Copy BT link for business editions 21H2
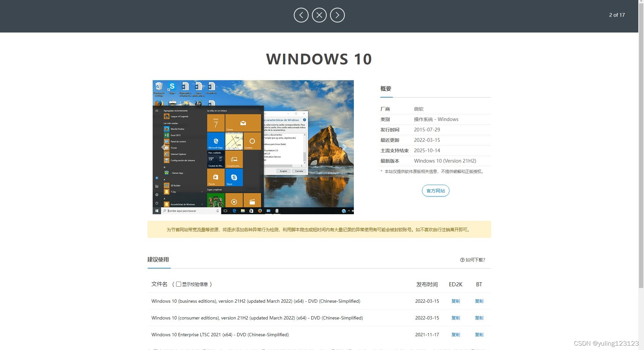The width and height of the screenshot is (644, 350). coord(479,301)
